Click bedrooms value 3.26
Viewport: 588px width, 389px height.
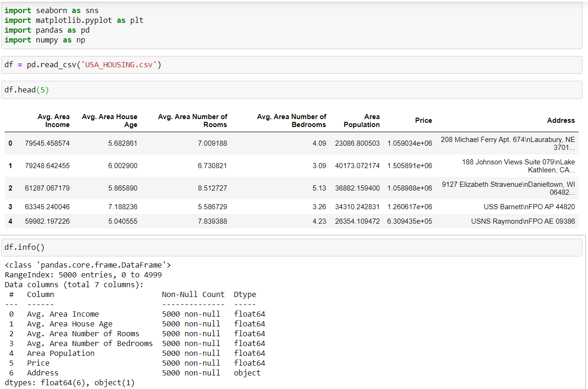click(319, 206)
